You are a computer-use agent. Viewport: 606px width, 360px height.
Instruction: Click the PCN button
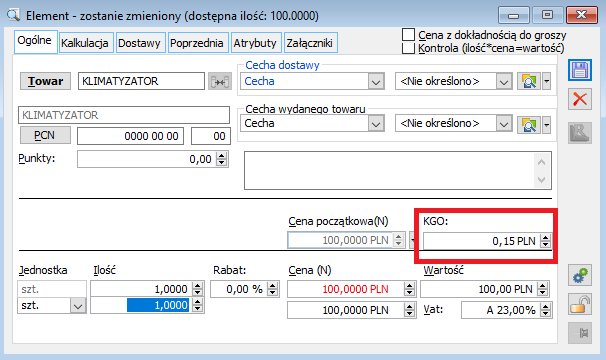pyautogui.click(x=45, y=135)
